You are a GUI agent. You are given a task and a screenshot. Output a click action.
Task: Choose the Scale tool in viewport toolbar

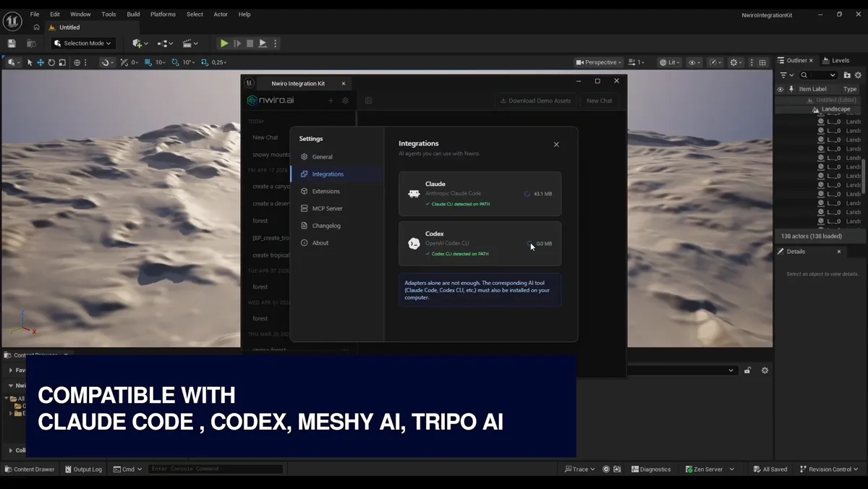[x=61, y=62]
